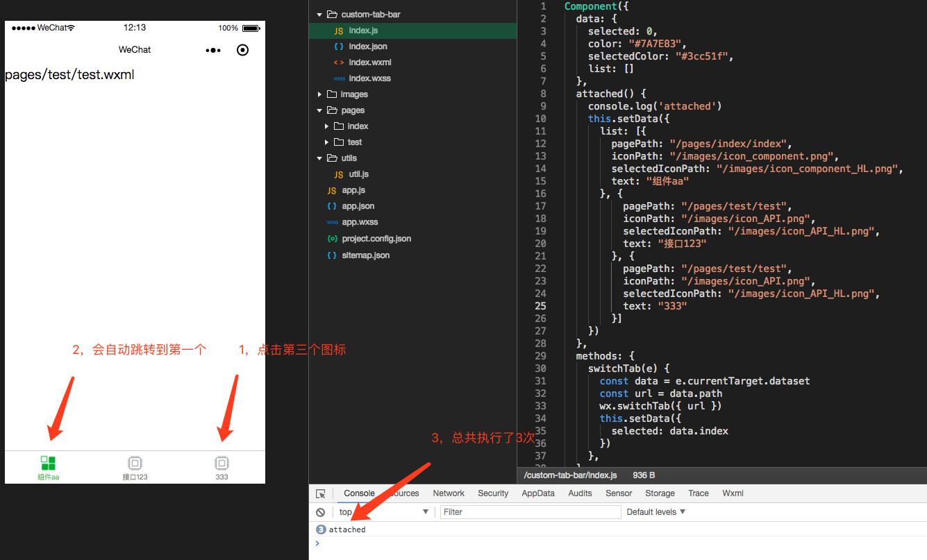The width and height of the screenshot is (927, 560).
Task: Open index.wxss in the file tree
Action: (x=369, y=78)
